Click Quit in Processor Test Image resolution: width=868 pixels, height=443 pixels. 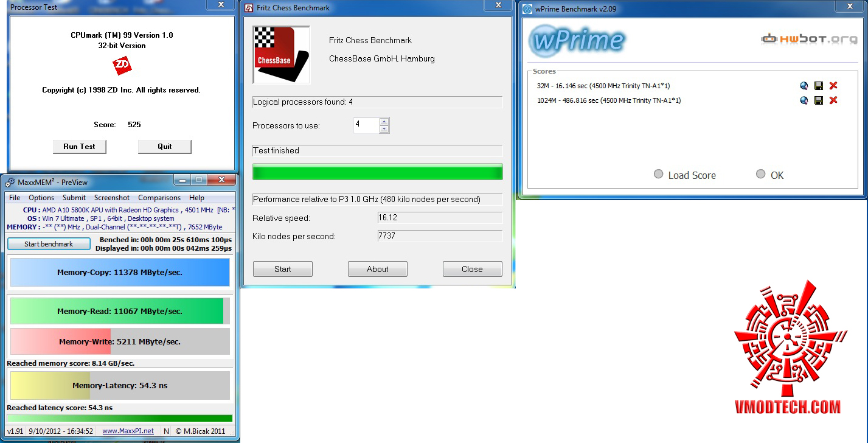pos(165,147)
